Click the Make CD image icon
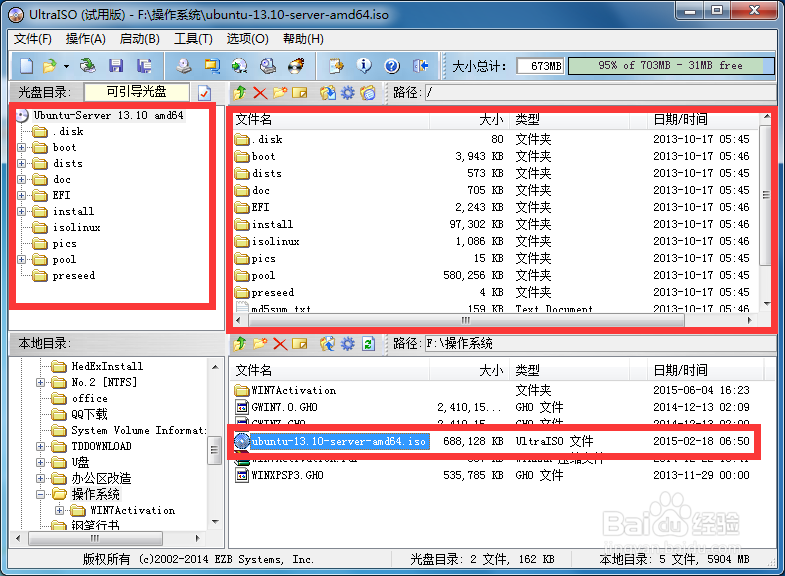The height and width of the screenshot is (576, 785). pos(184,66)
